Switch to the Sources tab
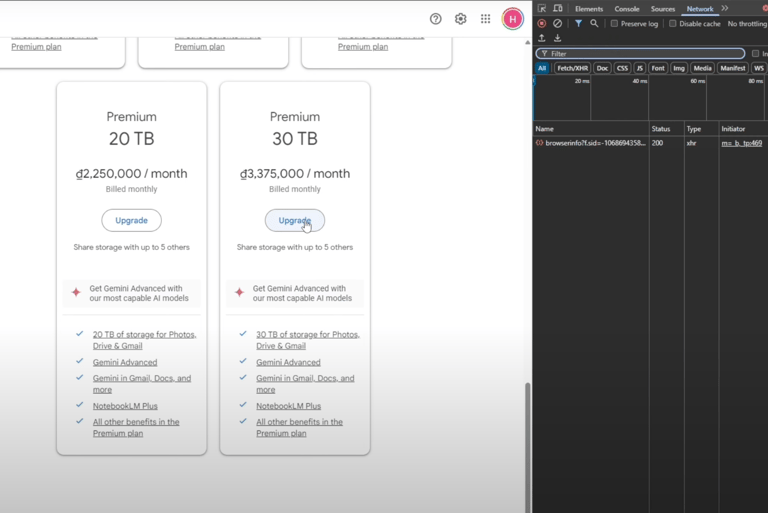 663,9
